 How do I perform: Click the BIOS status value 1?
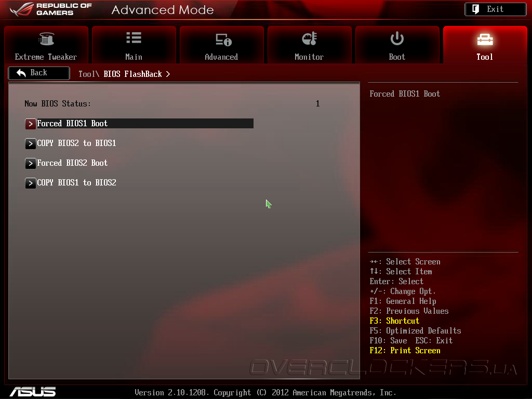pos(317,103)
